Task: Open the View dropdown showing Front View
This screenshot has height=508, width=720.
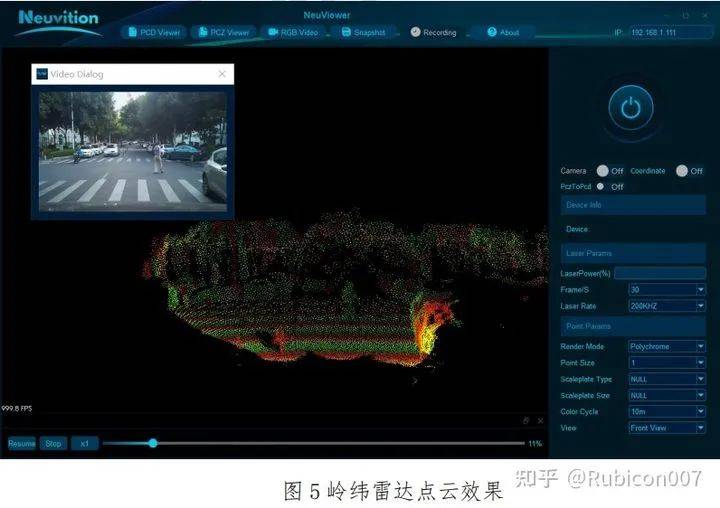Action: click(666, 428)
